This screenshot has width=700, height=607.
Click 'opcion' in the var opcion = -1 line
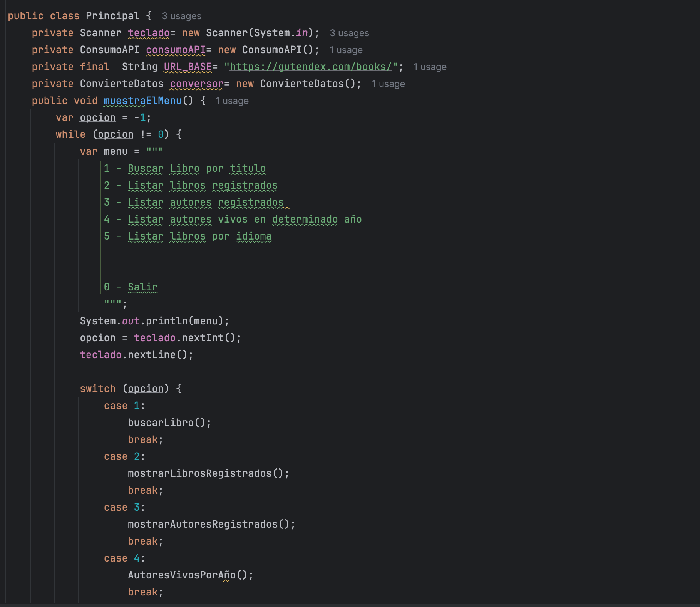tap(97, 117)
